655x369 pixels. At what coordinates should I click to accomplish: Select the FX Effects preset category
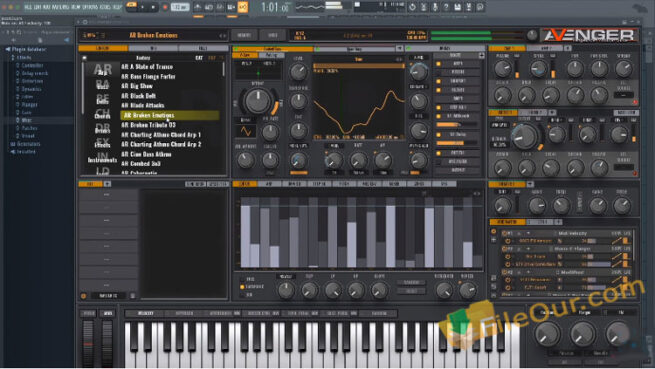pyautogui.click(x=102, y=143)
